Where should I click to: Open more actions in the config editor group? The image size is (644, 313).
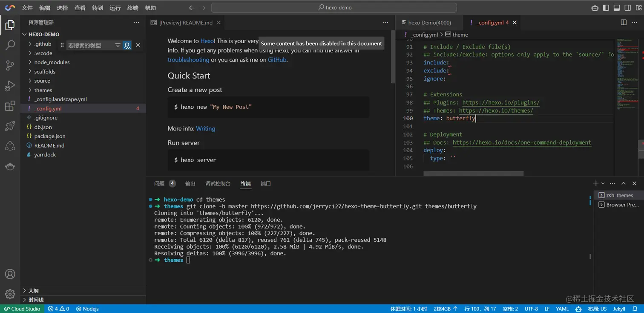(x=635, y=23)
